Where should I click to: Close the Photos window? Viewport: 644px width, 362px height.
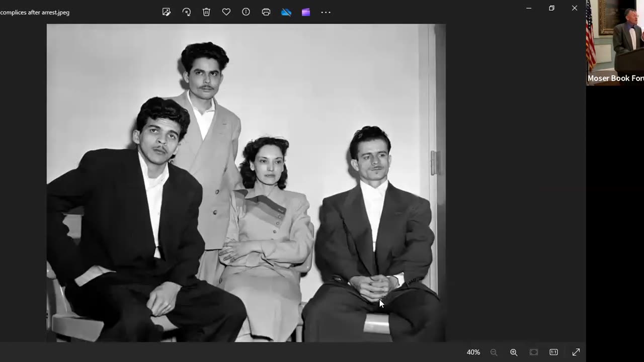[575, 8]
